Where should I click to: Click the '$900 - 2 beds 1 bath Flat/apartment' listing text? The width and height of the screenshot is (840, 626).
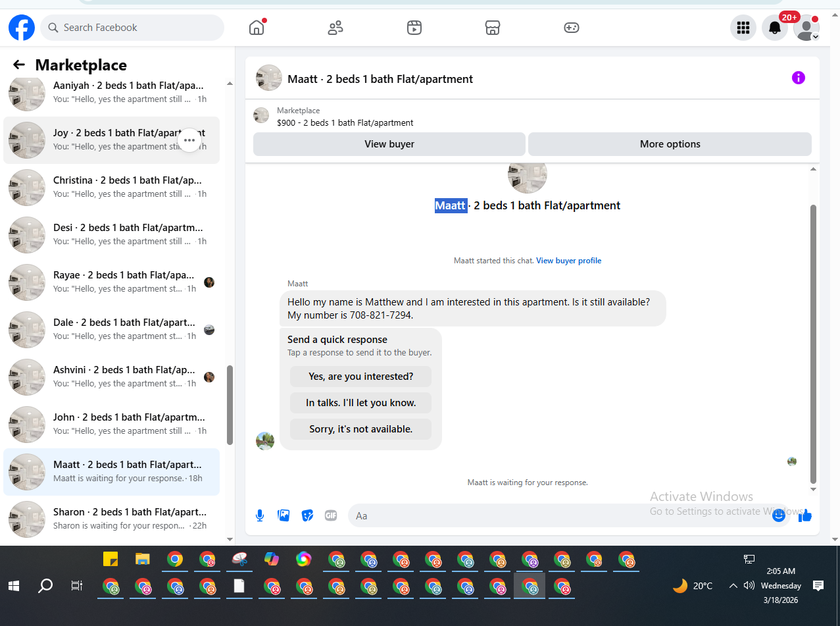point(345,122)
